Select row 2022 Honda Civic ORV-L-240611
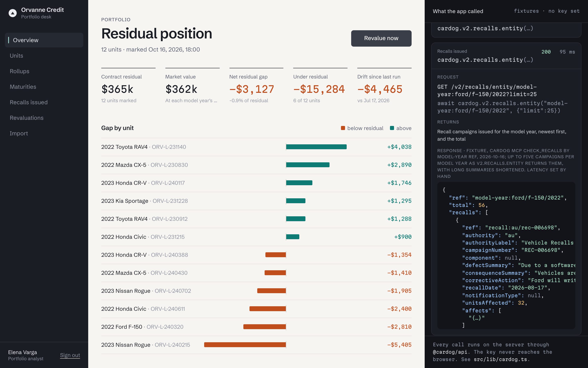 256,309
